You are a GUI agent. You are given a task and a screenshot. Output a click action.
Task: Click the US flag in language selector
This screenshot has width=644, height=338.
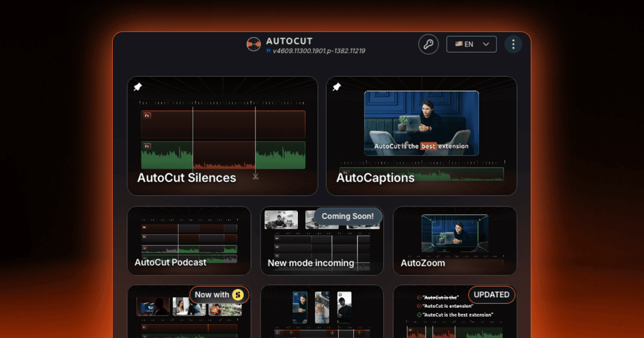tap(459, 44)
